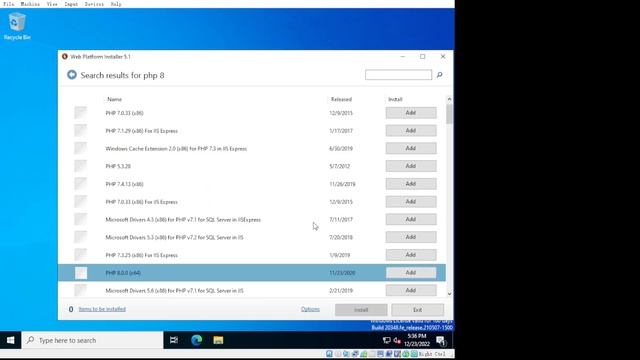The width and height of the screenshot is (640, 360).
Task: Click the product icon for Microsoft Drivers 4.3
Action: pos(81,219)
